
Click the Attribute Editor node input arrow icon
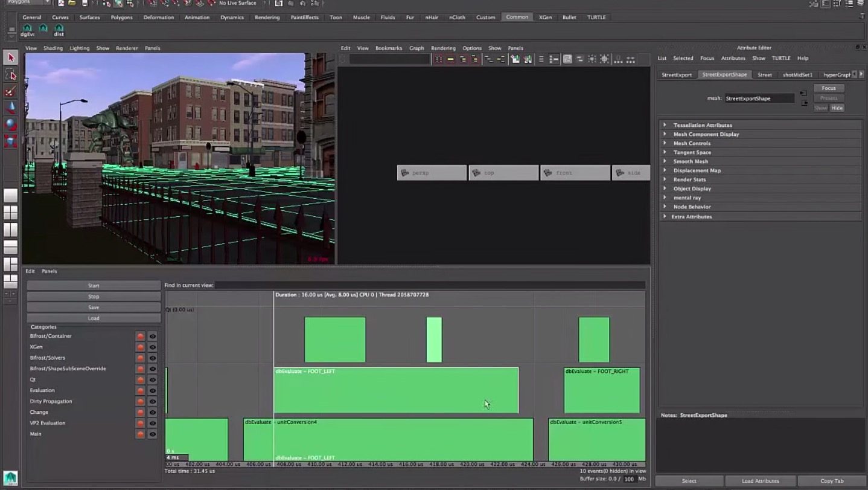(x=803, y=93)
